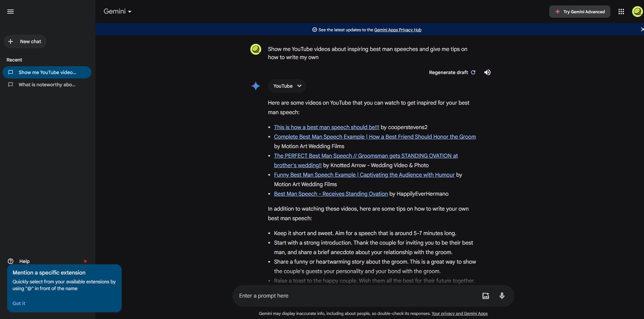Start a New chat

[x=25, y=41]
